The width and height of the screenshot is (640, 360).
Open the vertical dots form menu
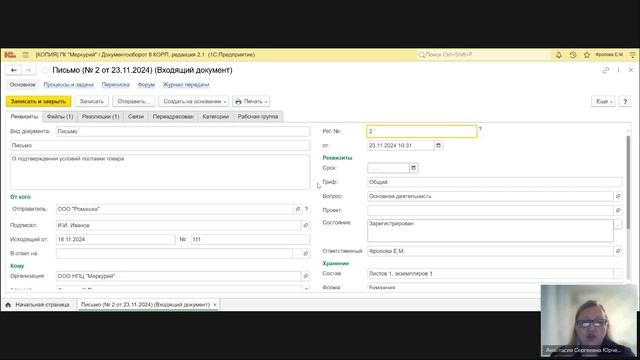pos(618,70)
